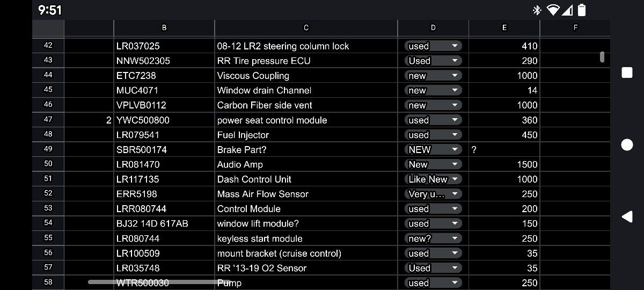Image resolution: width=644 pixels, height=290 pixels.
Task: Select column C header
Action: pos(306,28)
